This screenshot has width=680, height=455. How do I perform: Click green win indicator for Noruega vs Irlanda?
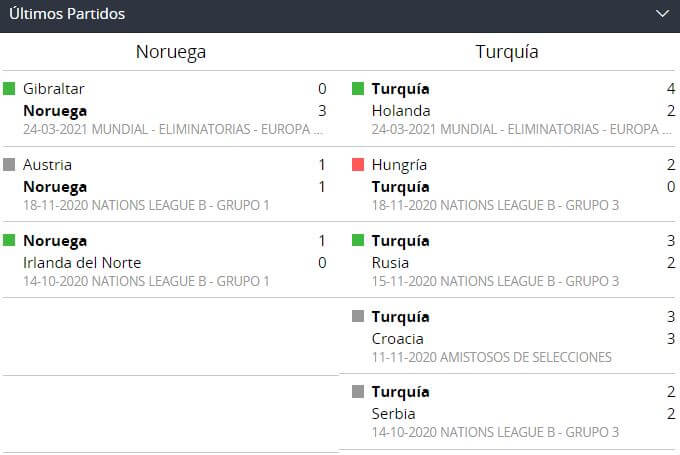pyautogui.click(x=10, y=241)
